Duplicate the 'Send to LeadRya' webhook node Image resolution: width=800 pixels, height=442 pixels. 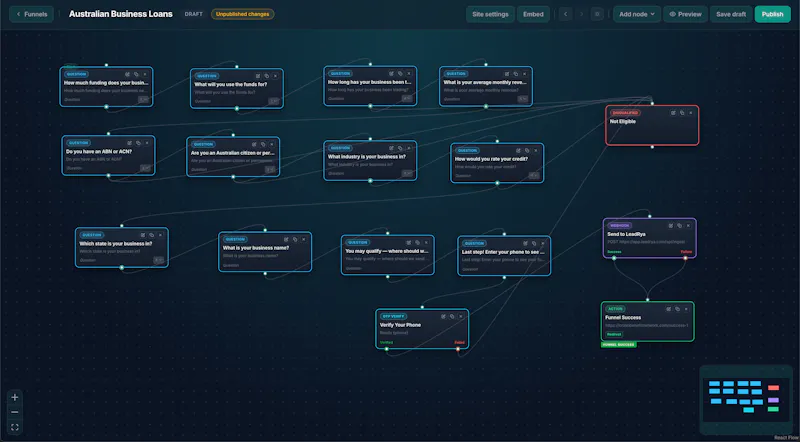[x=680, y=226]
